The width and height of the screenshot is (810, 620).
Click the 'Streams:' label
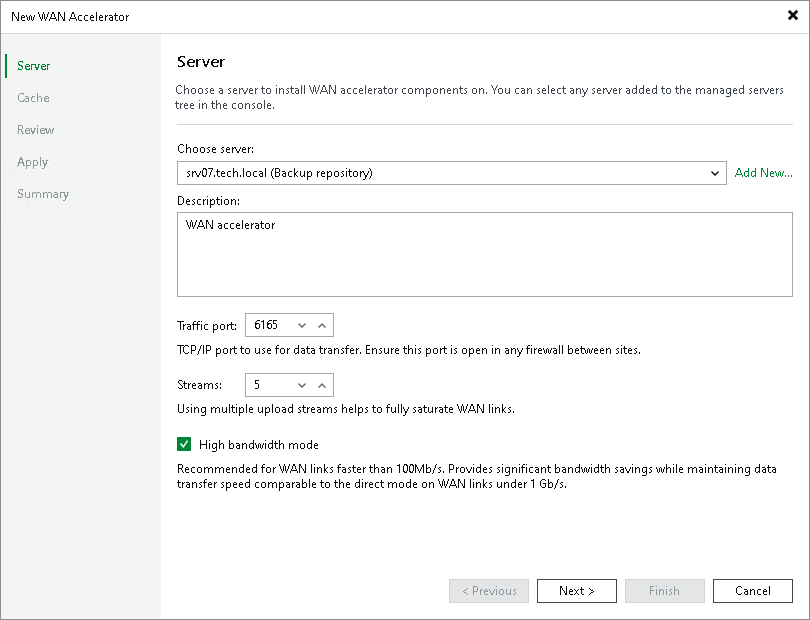point(199,385)
